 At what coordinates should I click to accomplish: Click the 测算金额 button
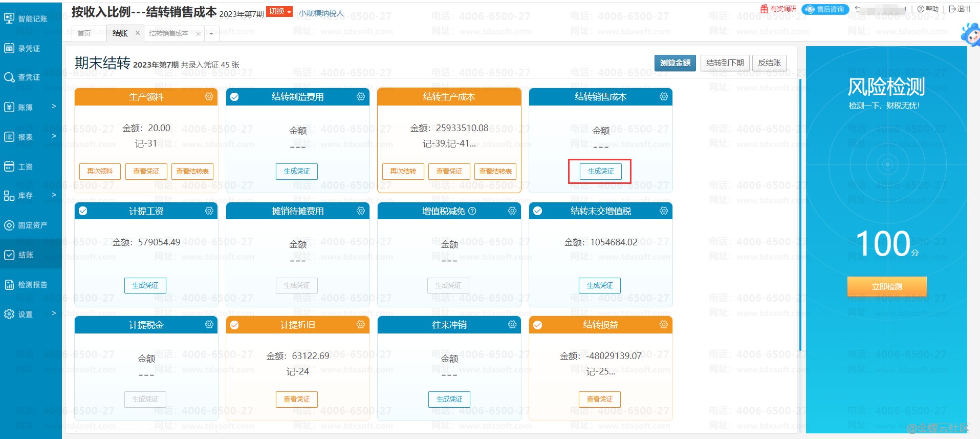point(674,63)
